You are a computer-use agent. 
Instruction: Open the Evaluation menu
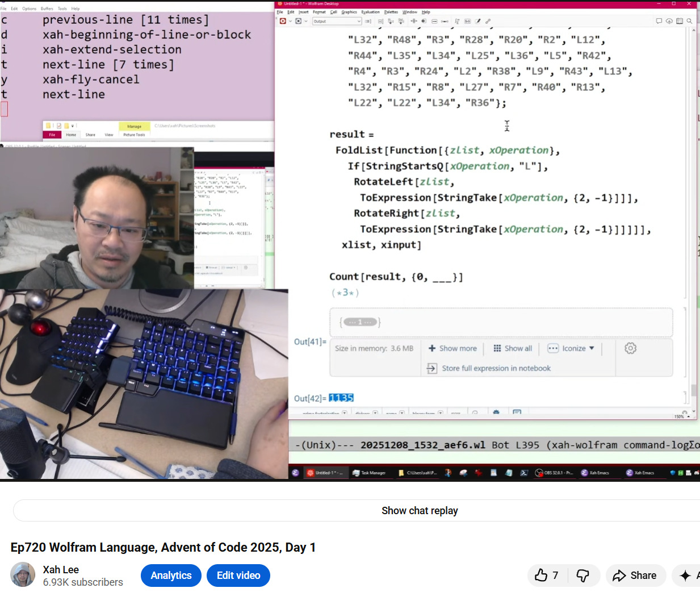(370, 12)
